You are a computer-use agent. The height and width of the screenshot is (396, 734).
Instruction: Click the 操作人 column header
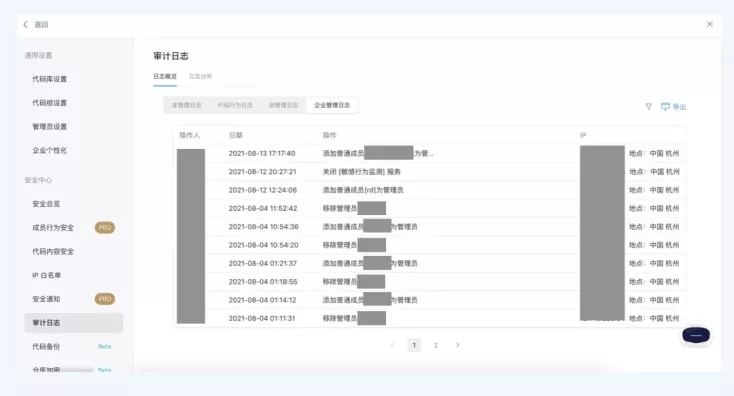pos(190,135)
